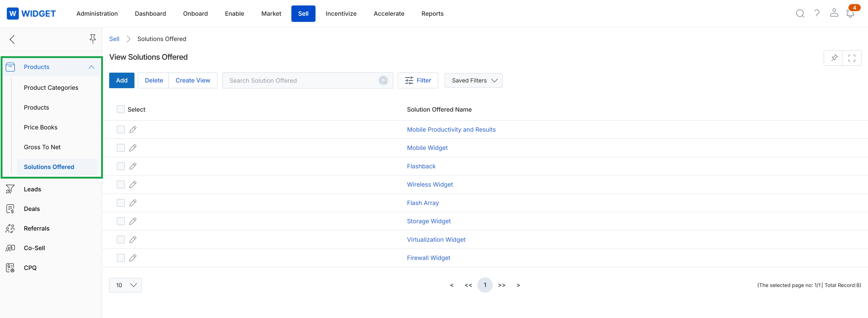This screenshot has width=868, height=318.
Task: Select Gross To Net in sidebar
Action: 42,147
